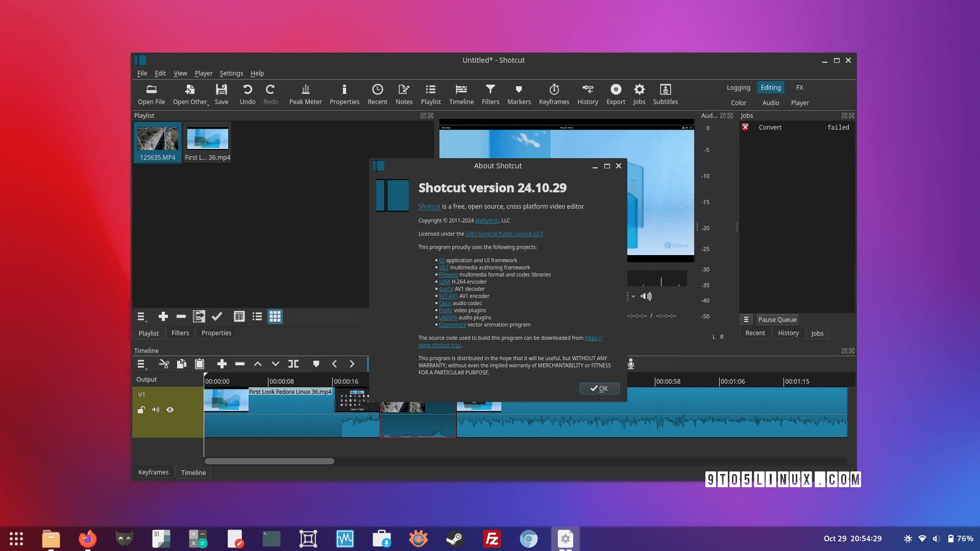Click timeline razor cut icon
The width and height of the screenshot is (980, 551).
coord(164,364)
